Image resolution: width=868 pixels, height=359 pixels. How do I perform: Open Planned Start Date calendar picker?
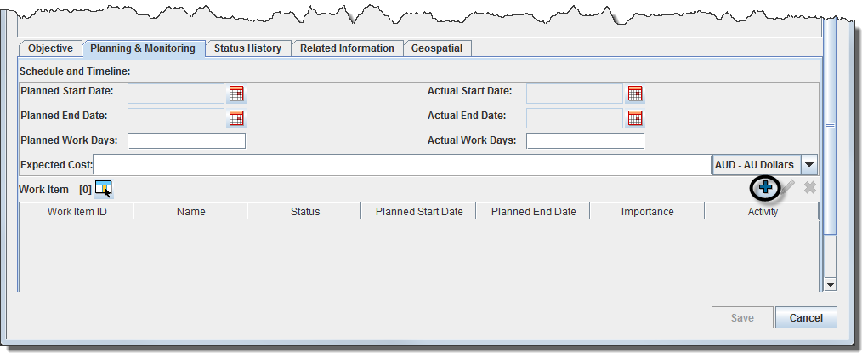point(236,94)
